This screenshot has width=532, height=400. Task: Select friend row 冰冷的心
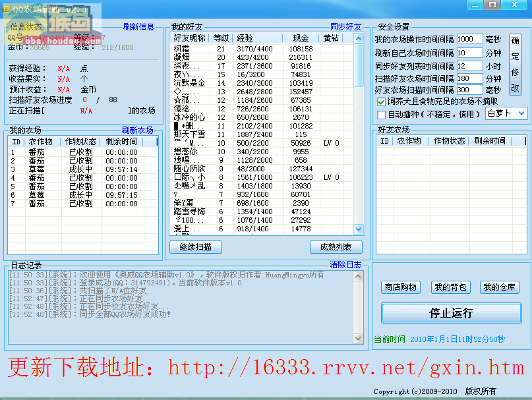(261, 117)
